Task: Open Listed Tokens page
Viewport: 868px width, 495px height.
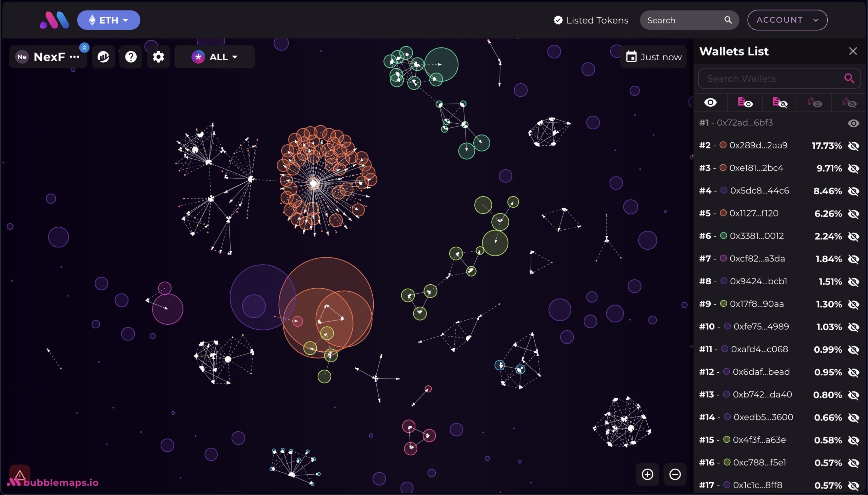Action: tap(591, 20)
